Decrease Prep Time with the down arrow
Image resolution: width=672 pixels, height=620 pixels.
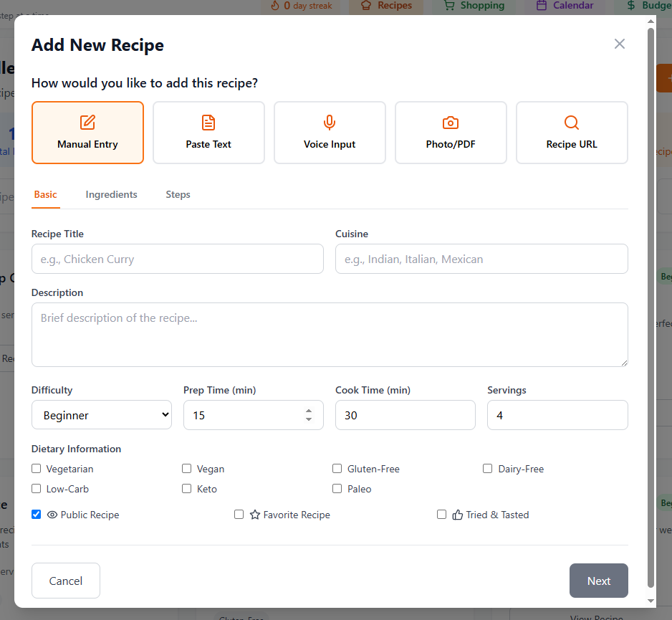[309, 419]
